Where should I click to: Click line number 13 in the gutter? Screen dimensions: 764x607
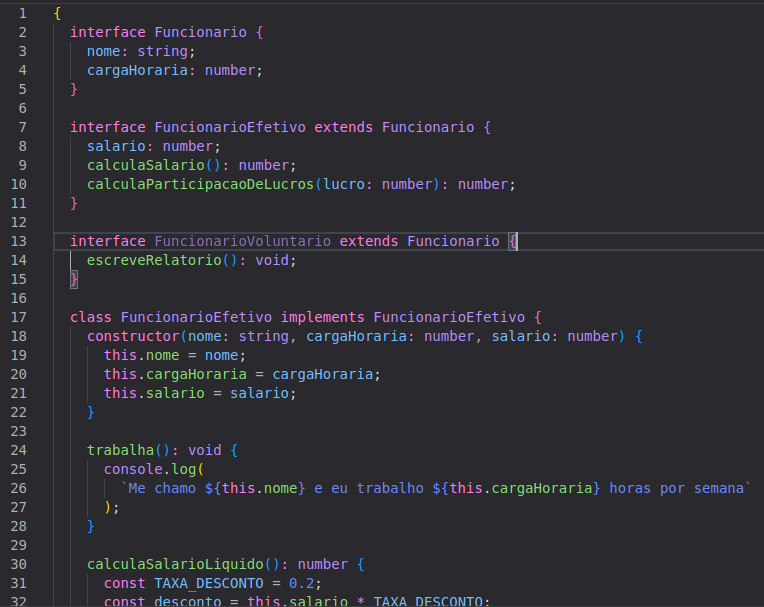coord(19,241)
